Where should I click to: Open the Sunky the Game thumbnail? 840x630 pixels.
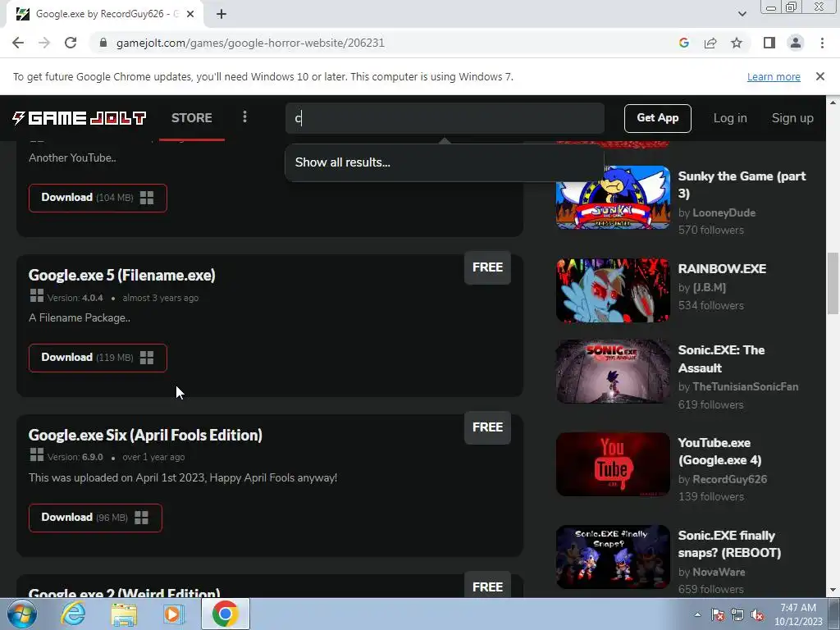click(x=613, y=197)
